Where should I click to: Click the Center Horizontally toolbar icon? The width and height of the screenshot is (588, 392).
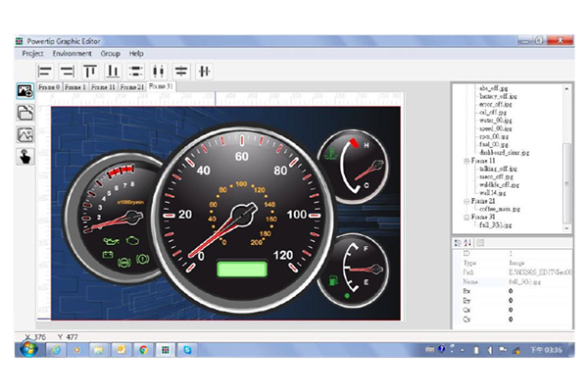coord(205,72)
